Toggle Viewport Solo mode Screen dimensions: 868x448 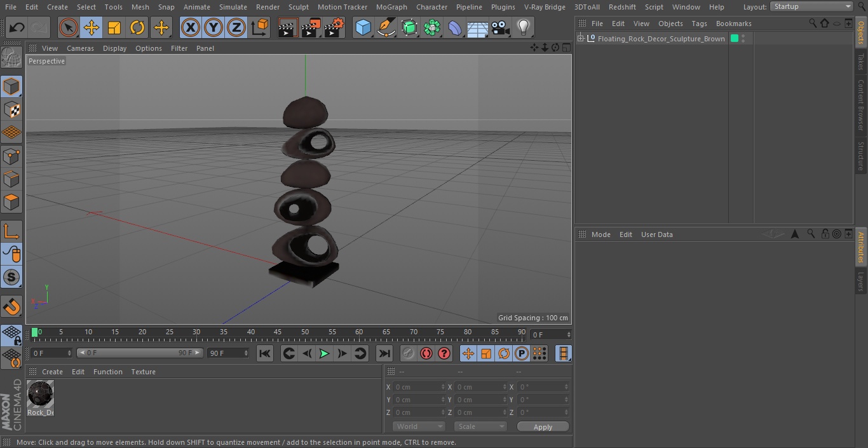(11, 277)
